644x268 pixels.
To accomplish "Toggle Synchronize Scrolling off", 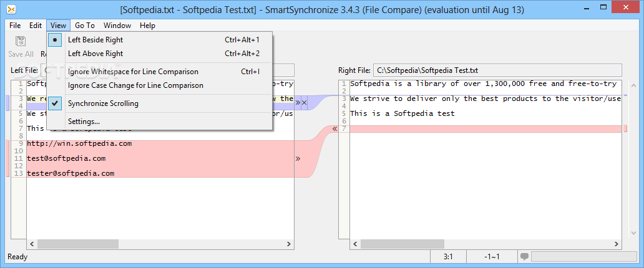I will 159,103.
